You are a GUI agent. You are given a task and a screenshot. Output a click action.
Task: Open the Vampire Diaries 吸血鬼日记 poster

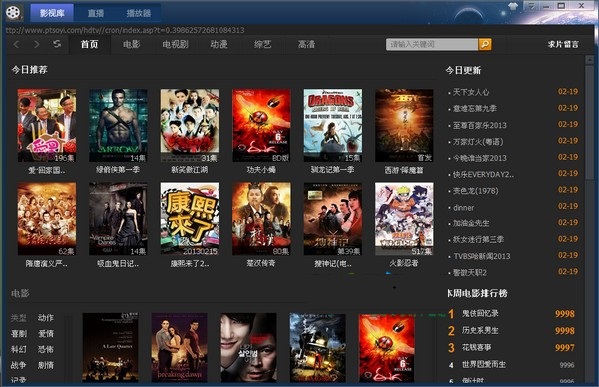(x=118, y=219)
